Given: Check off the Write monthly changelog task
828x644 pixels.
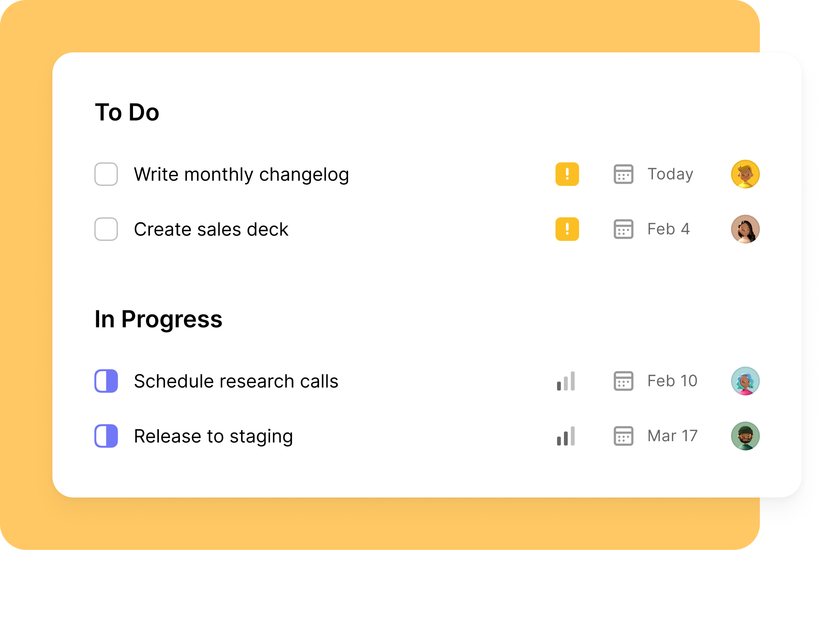Looking at the screenshot, I should (x=106, y=174).
